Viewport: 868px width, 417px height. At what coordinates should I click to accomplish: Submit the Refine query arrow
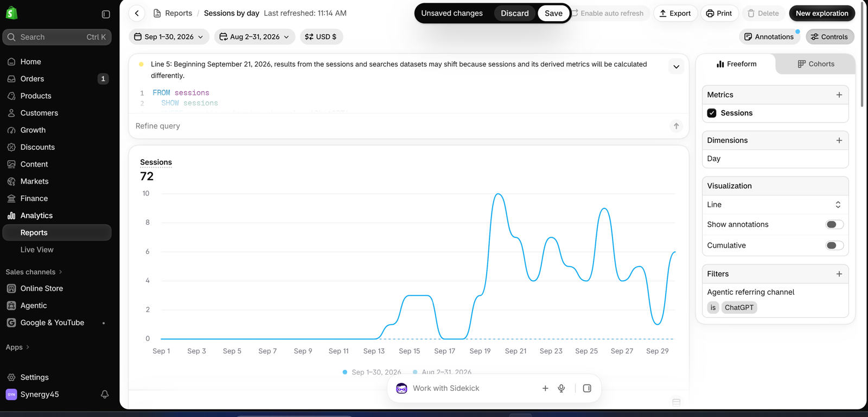[676, 126]
